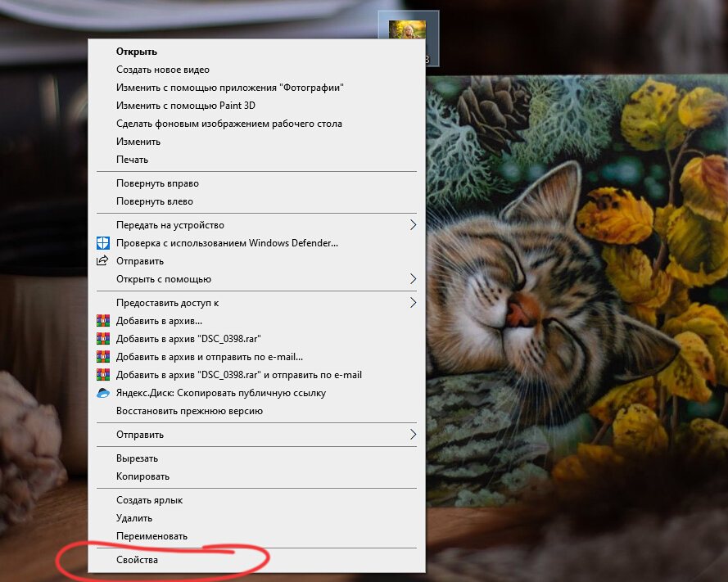Select Удалить from the menu
The image size is (728, 582).
coord(256,518)
